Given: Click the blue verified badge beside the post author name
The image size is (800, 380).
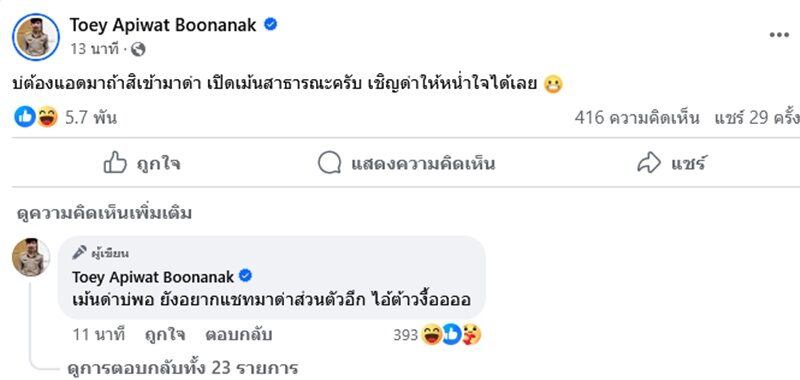Looking at the screenshot, I should click(270, 24).
